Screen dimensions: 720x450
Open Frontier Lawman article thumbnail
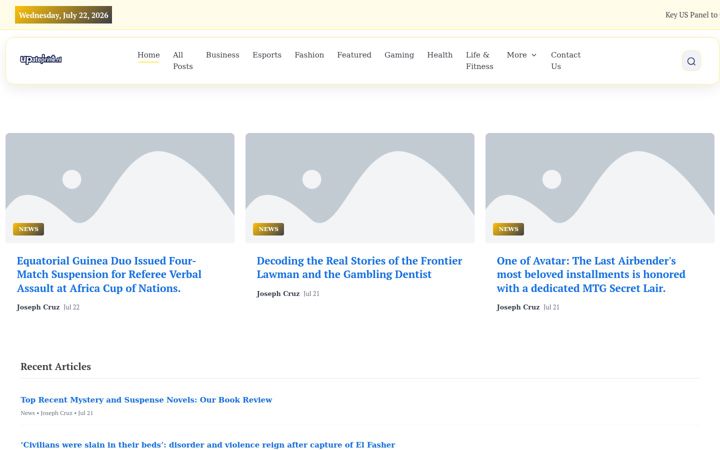click(x=360, y=188)
